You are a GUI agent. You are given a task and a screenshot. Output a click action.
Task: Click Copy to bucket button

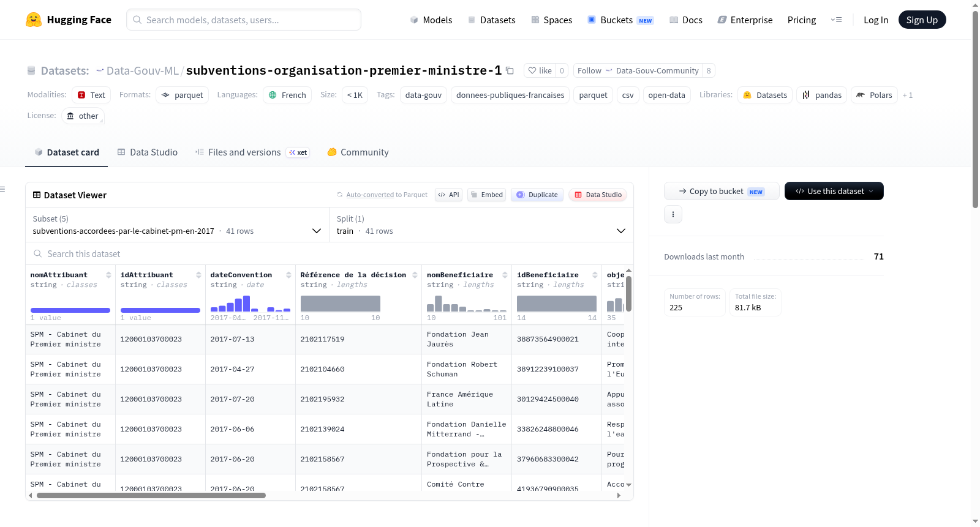(722, 191)
